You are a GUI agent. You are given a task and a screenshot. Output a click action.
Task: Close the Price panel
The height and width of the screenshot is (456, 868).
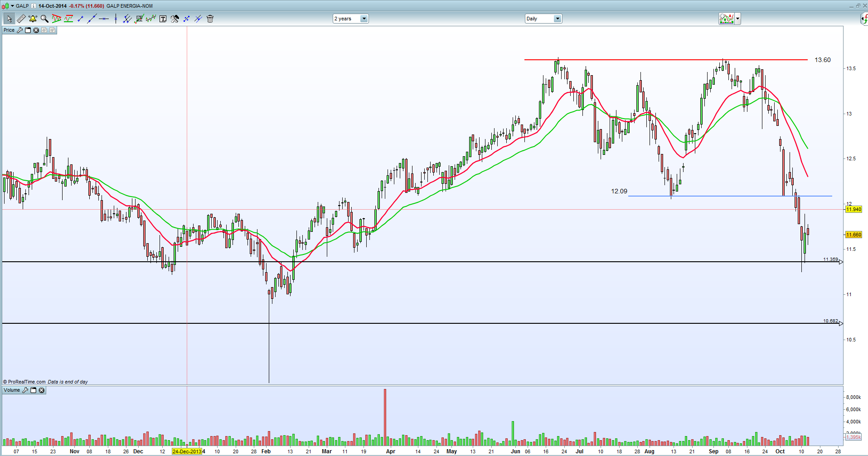coord(36,30)
